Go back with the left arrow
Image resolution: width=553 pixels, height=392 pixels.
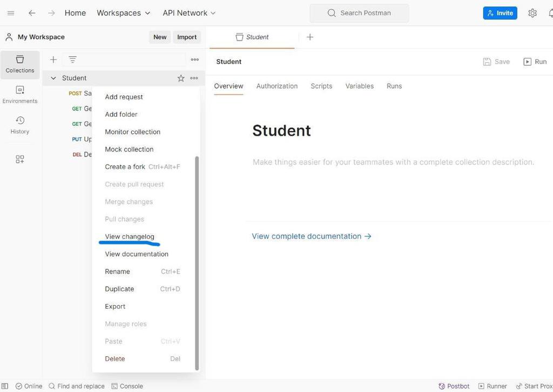click(x=32, y=13)
